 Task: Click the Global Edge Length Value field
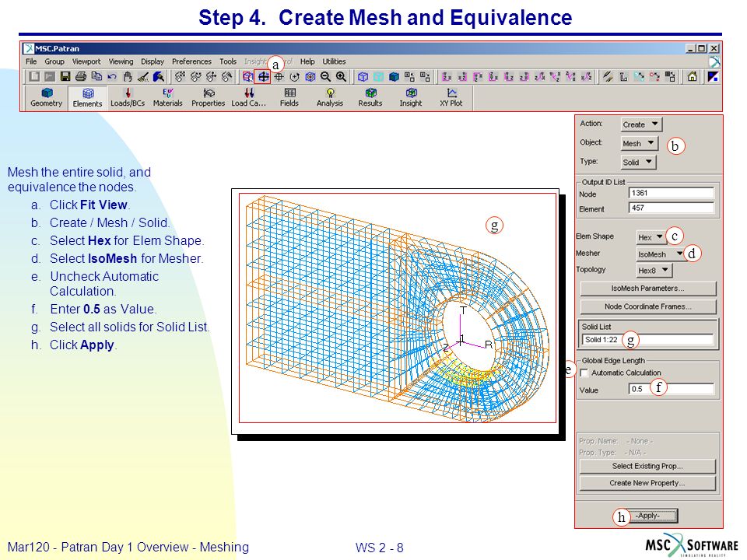tap(672, 389)
